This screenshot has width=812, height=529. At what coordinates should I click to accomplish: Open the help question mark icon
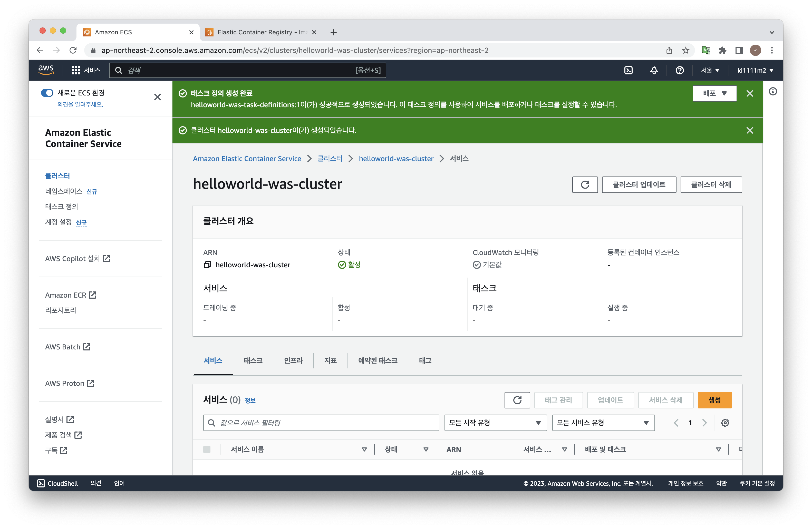(679, 70)
